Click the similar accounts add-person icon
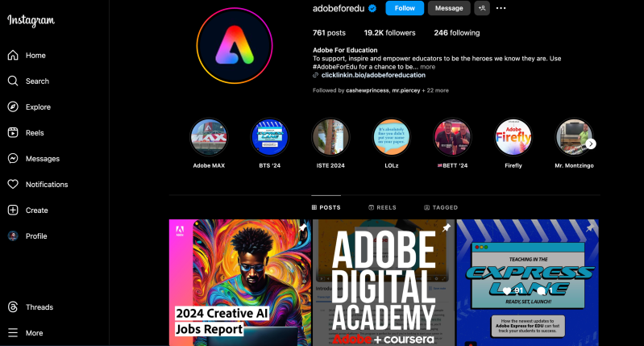 pos(482,8)
